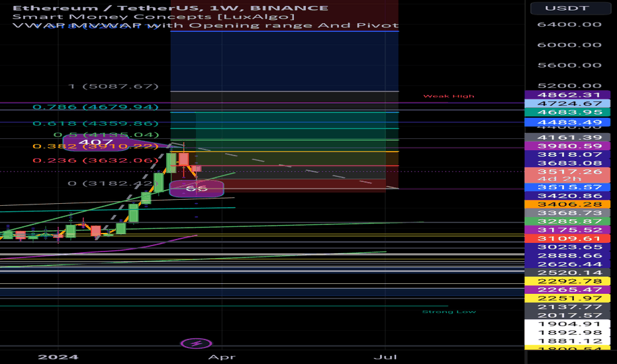Select the Fibonacci level 1 (5087.67) label
Image resolution: width=617 pixels, height=364 pixels.
click(x=113, y=86)
